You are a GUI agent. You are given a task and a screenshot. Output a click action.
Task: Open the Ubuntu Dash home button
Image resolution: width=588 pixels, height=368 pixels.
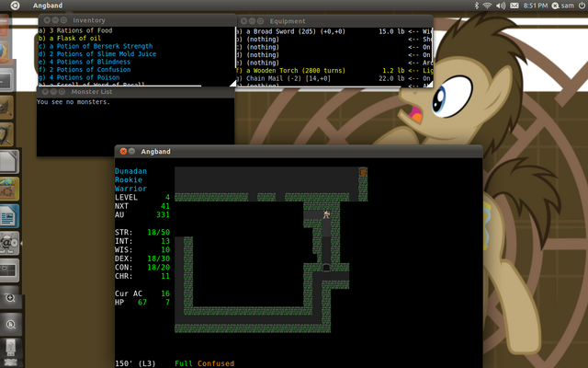point(15,6)
